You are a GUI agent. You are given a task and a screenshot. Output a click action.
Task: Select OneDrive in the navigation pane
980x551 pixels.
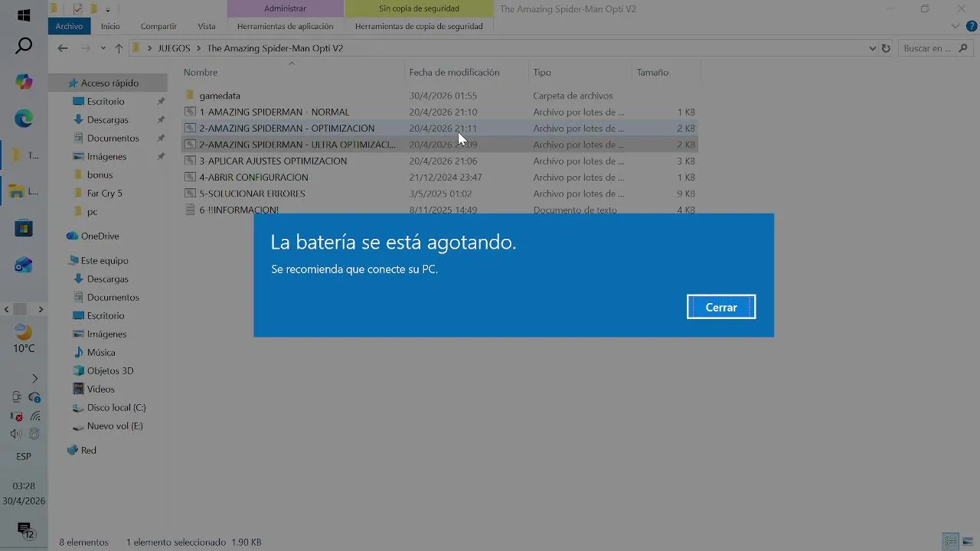tap(100, 236)
